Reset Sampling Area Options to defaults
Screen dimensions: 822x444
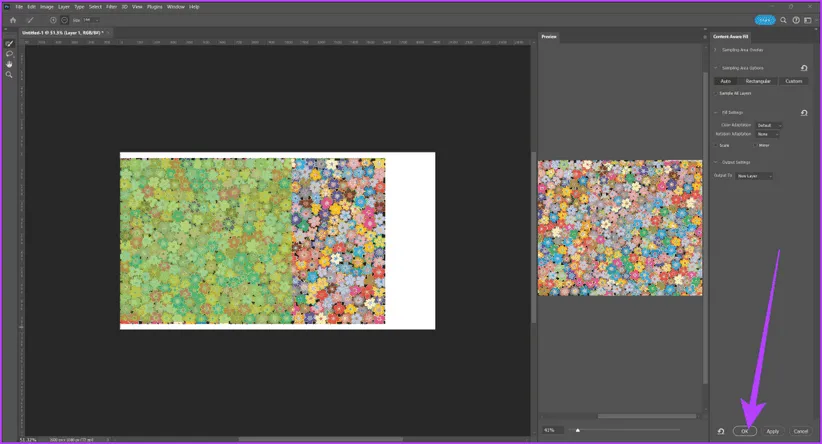click(804, 68)
